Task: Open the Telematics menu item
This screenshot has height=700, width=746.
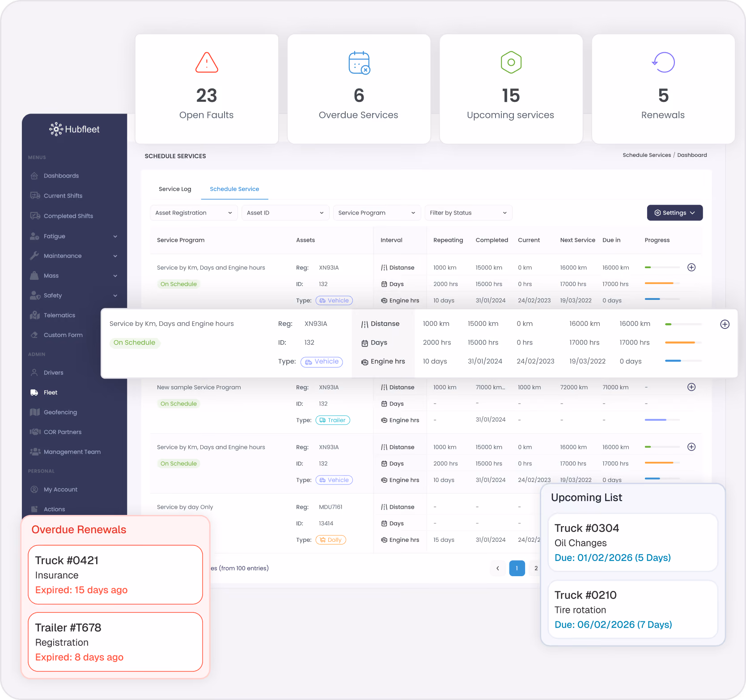Action: tap(59, 315)
